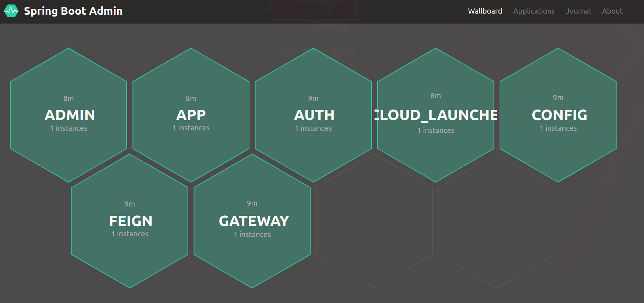Open the CLOUD_LAUNCHER application hexagon
Image resolution: width=644 pixels, height=303 pixels.
(x=435, y=115)
